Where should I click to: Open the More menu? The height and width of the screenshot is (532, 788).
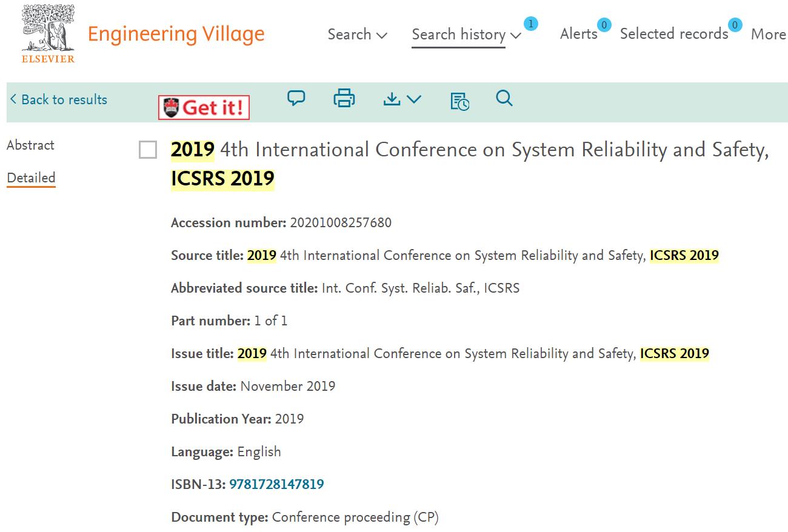tap(769, 35)
